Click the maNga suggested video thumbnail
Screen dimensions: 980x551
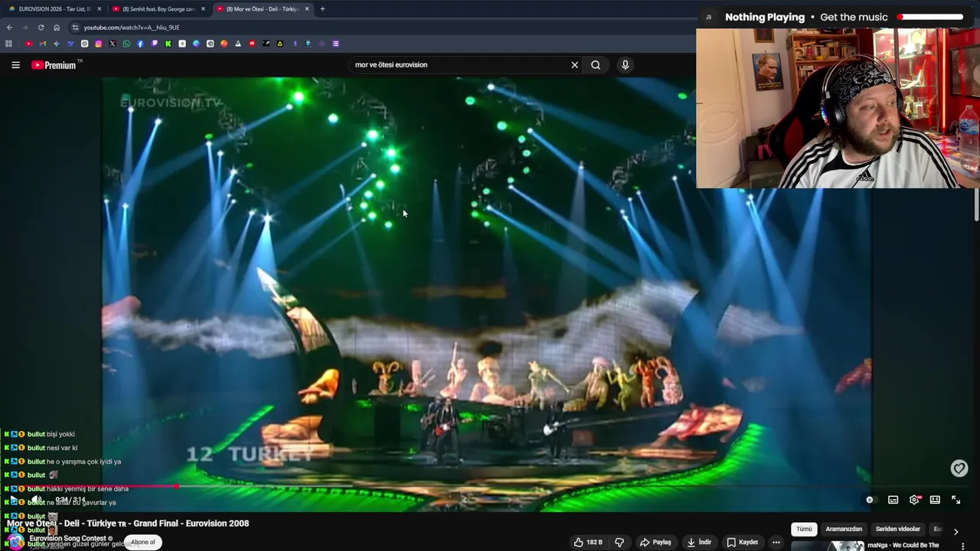[828, 546]
